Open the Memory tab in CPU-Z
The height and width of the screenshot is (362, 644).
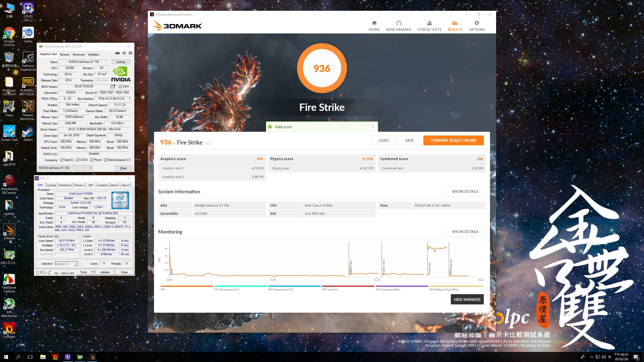(x=79, y=185)
